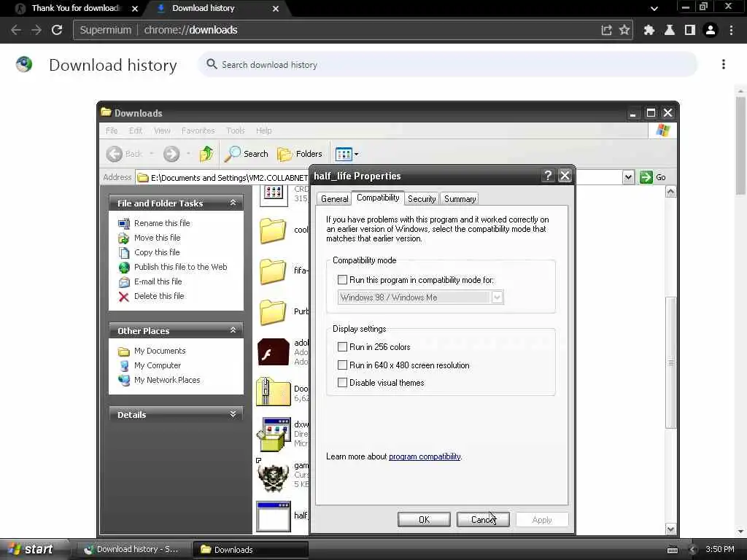
Task: Switch to the Security tab
Action: coord(422,198)
